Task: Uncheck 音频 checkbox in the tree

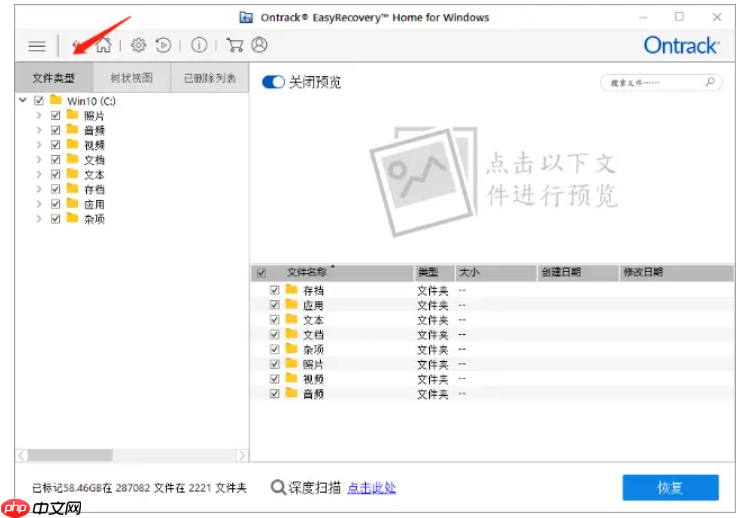Action: click(56, 130)
